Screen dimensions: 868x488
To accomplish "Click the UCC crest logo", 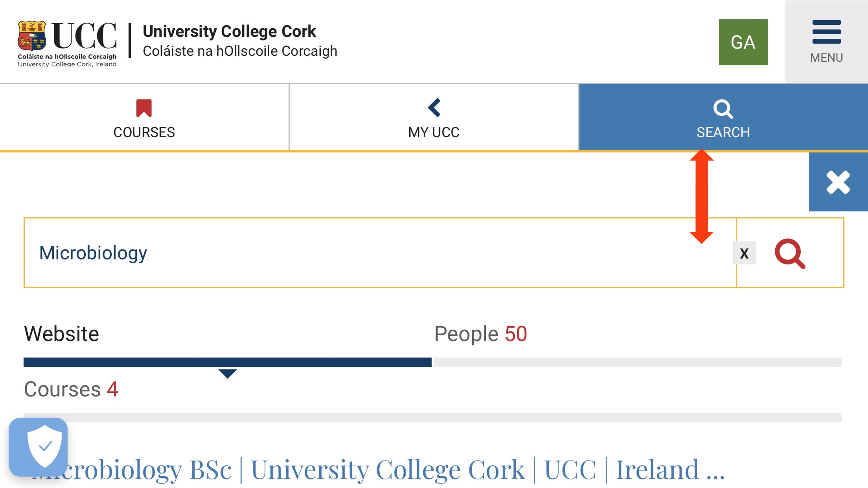I will click(32, 36).
